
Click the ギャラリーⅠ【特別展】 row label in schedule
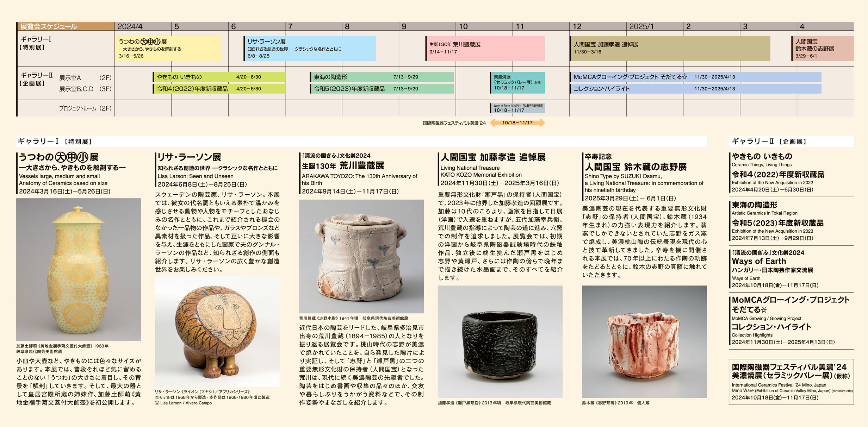tap(36, 43)
